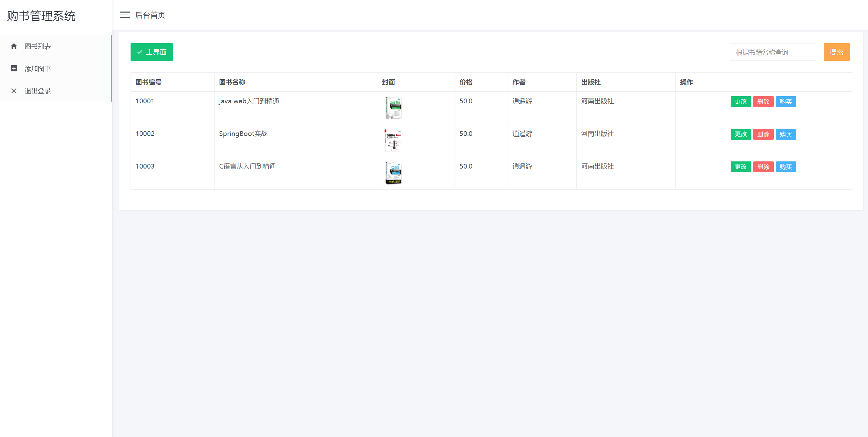Click the java web book cover thumbnail
868x437 pixels.
[393, 108]
